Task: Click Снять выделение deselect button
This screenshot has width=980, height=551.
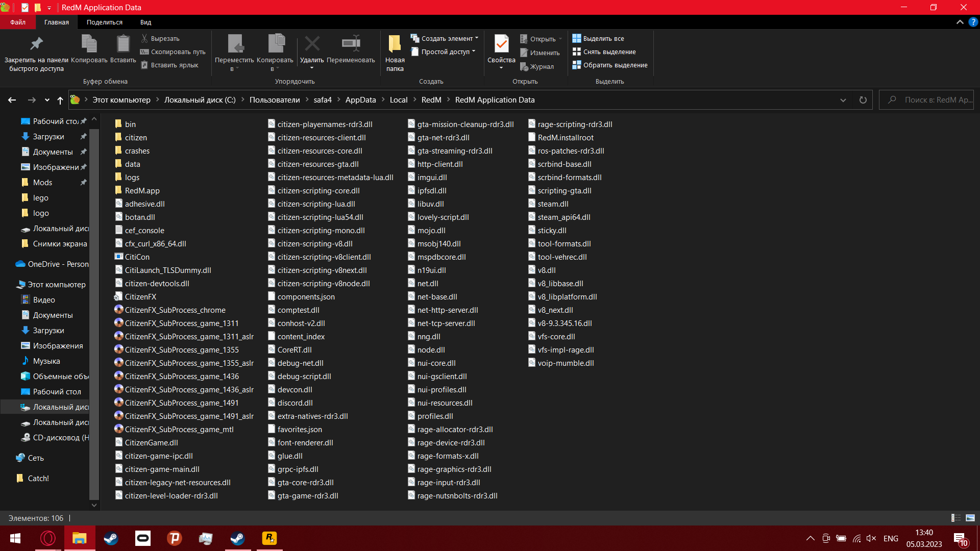Action: (604, 52)
